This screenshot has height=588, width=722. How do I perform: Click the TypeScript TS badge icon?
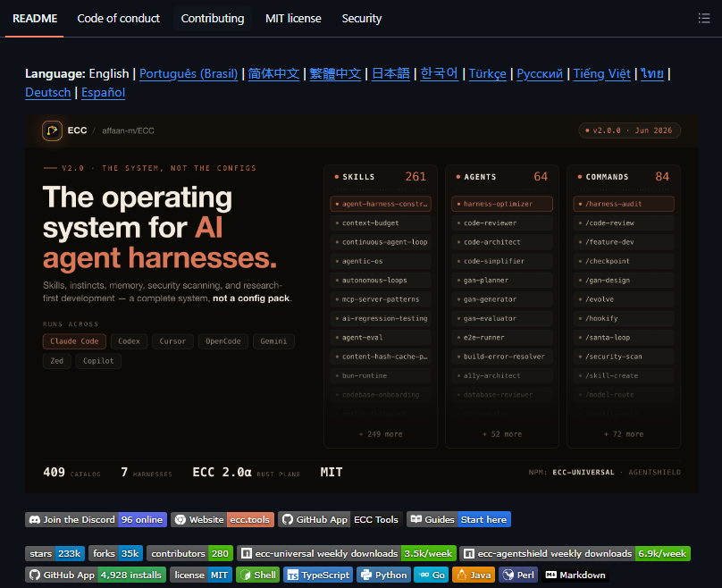point(293,575)
